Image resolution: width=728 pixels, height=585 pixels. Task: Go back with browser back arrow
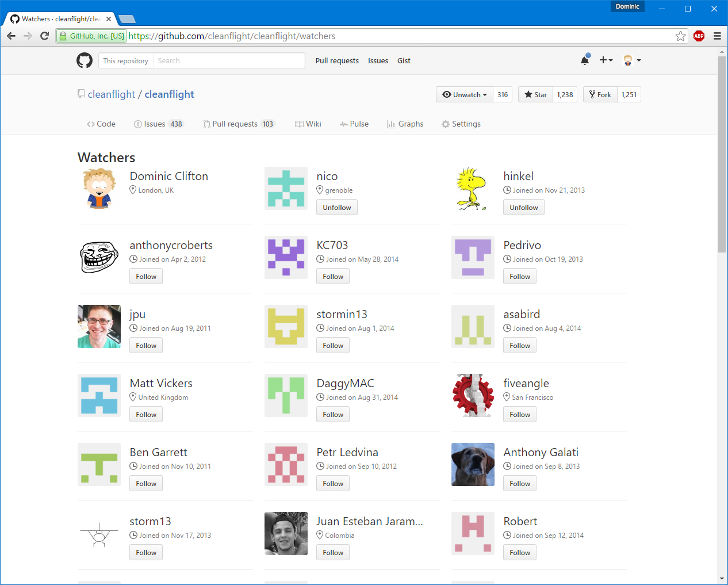(x=11, y=36)
